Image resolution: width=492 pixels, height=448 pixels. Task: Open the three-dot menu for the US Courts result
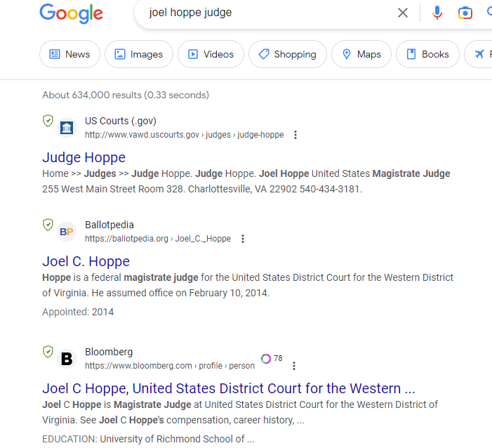tap(295, 135)
